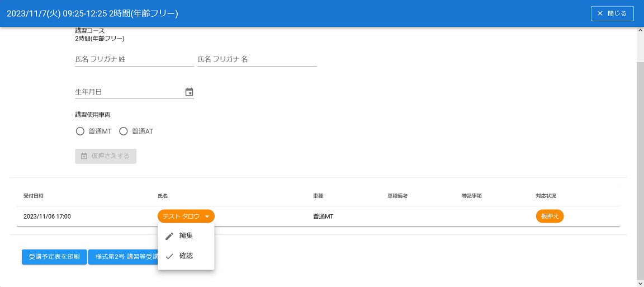The image size is (644, 287).
Task: Click the pencil icon beside 編集
Action: pyautogui.click(x=169, y=236)
